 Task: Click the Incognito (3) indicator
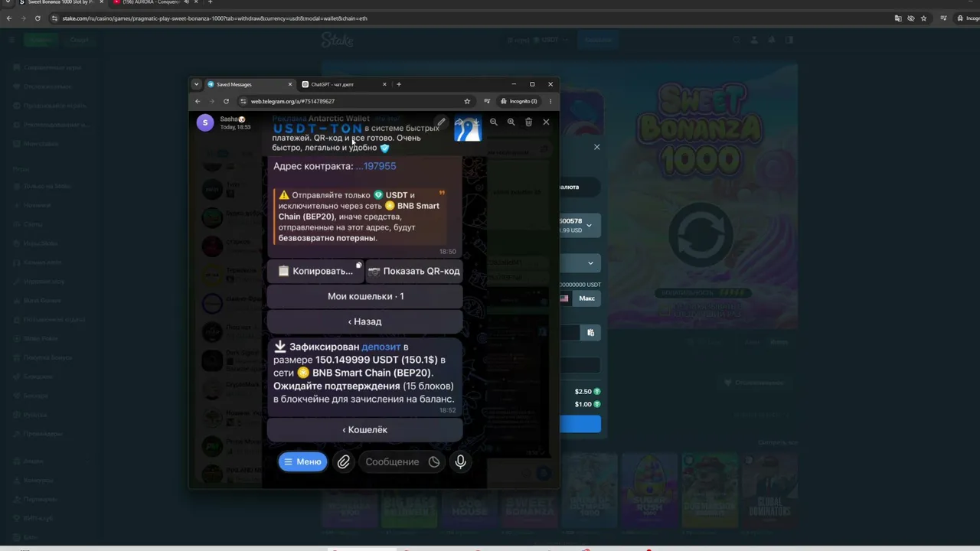click(519, 101)
